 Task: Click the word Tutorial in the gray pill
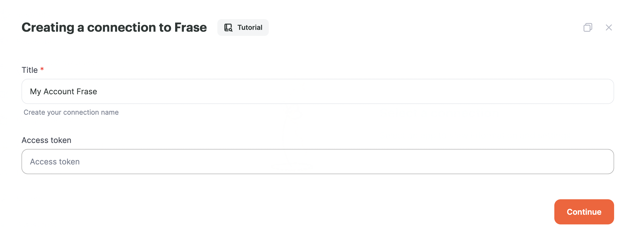pos(250,27)
